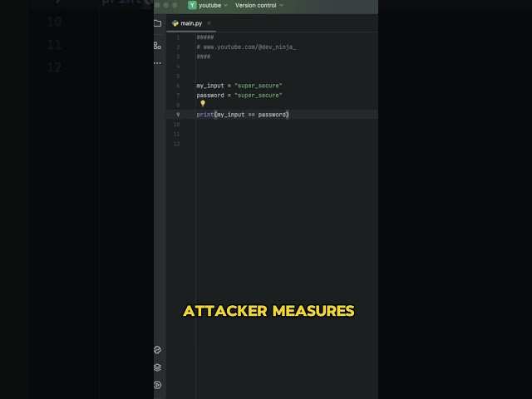The height and width of the screenshot is (399, 532).
Task: Click the green Y project icon
Action: tap(192, 5)
